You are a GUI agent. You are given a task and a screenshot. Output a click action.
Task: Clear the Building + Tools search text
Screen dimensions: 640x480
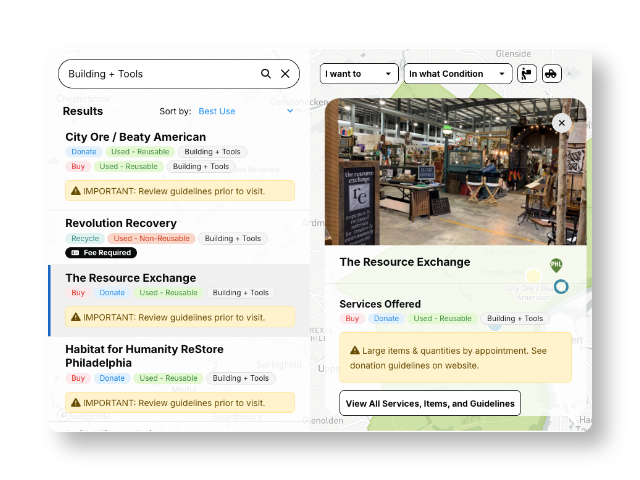tap(285, 74)
